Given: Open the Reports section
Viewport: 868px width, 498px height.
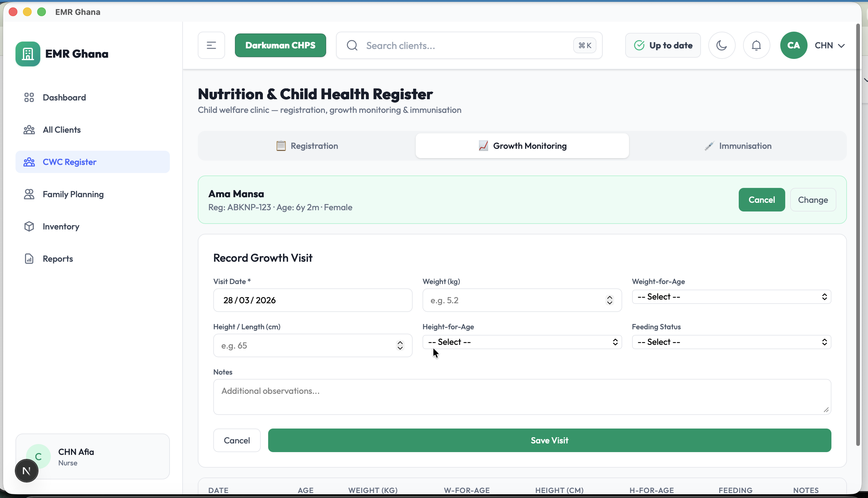Looking at the screenshot, I should coord(57,258).
